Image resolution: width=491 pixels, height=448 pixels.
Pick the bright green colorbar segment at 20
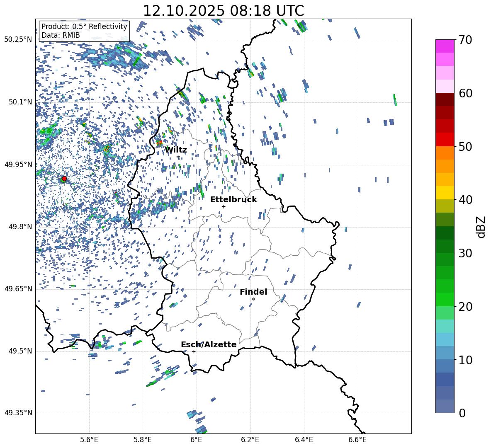coord(445,299)
